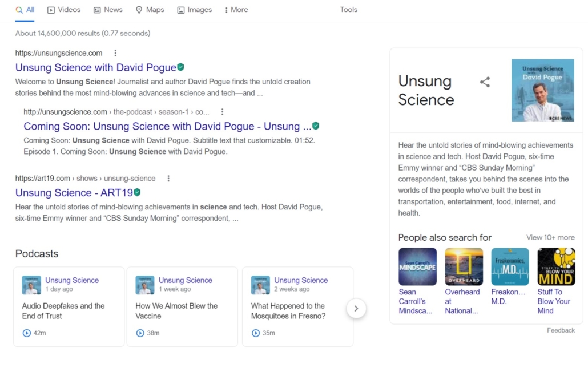The height and width of the screenshot is (368, 588).
Task: Click Audio Deepfakes and the End of Trust title
Action: (63, 311)
